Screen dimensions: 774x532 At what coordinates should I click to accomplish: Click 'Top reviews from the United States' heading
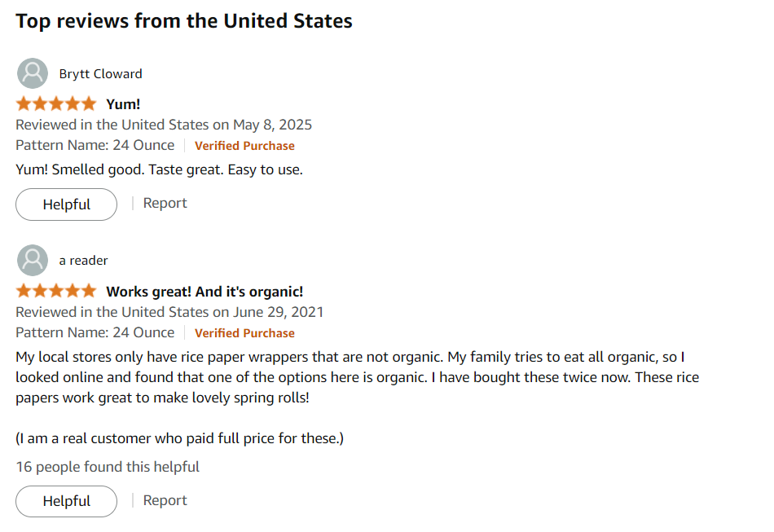(x=184, y=21)
